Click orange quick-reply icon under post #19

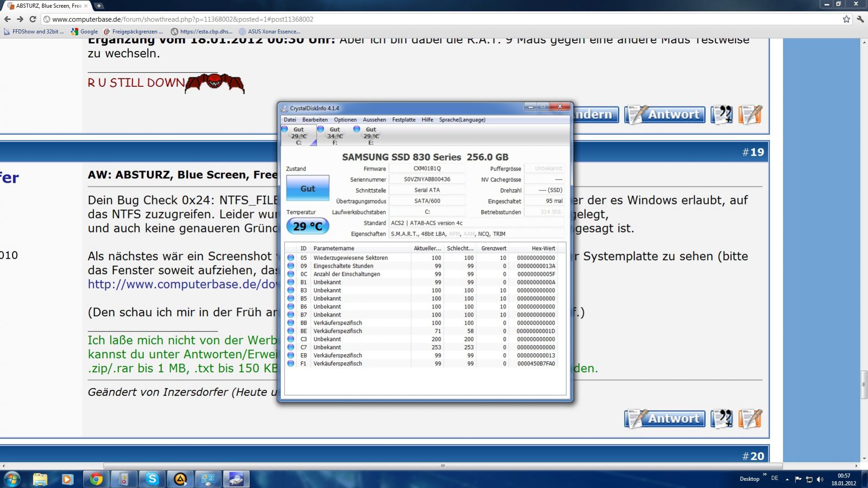(x=750, y=419)
